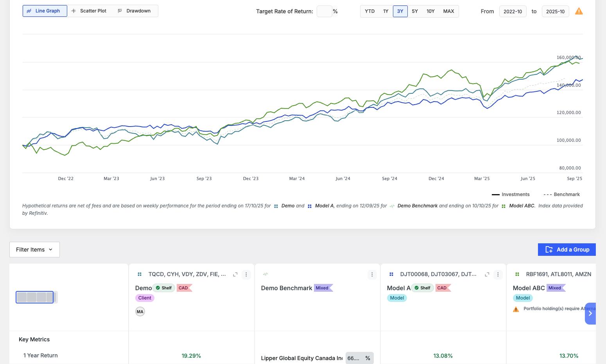
Task: Select the 5Y time range tab
Action: [x=415, y=11]
